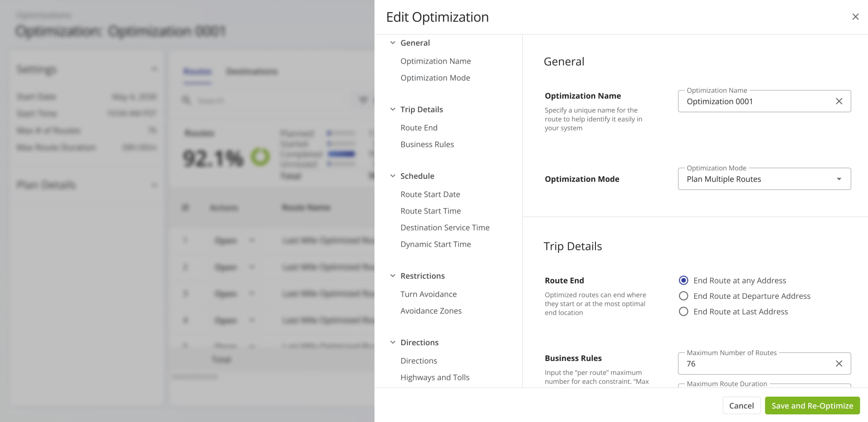Screen dimensions: 868x422
Task: Clear the Optimization Name field
Action: pyautogui.click(x=839, y=101)
